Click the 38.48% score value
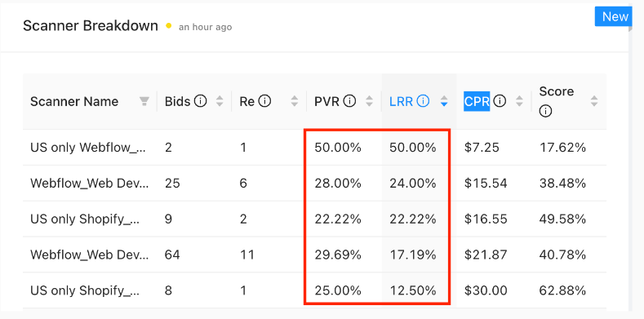644x319 pixels. [562, 183]
